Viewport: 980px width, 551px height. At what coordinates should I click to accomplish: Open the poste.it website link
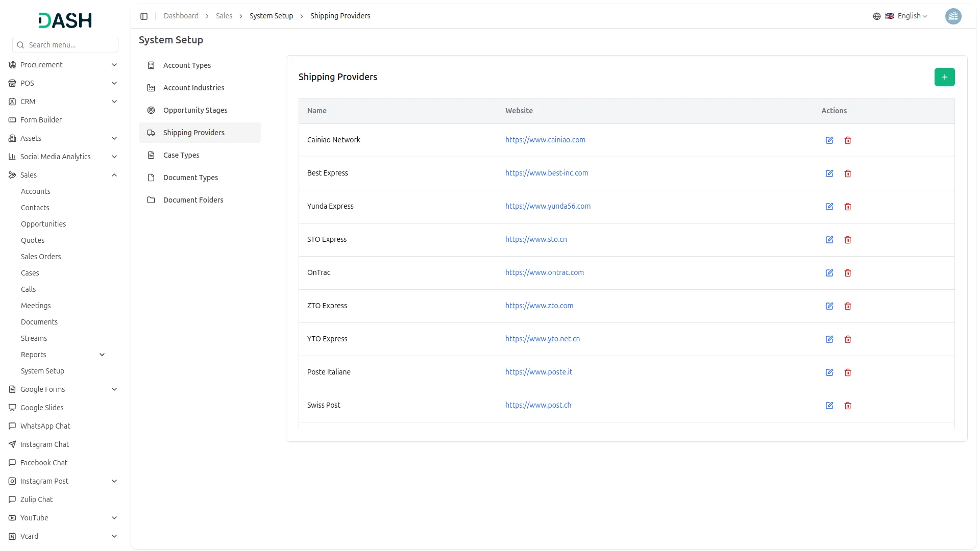coord(538,372)
